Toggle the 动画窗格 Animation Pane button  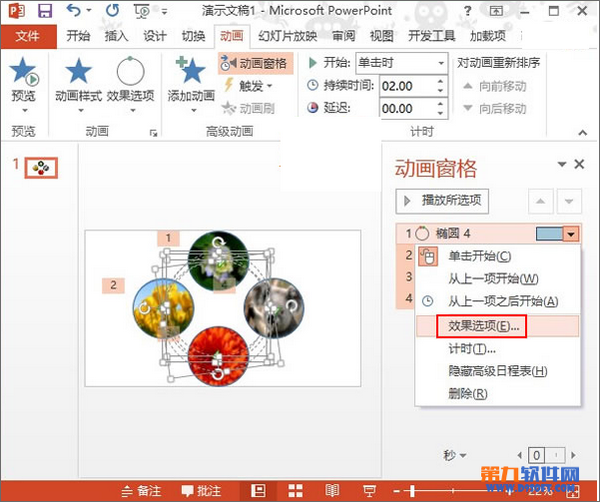coord(256,64)
